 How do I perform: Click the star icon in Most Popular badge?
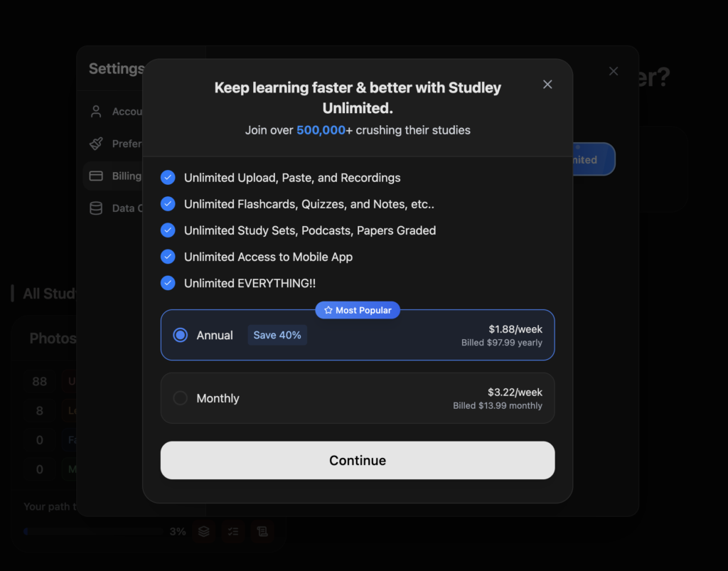[x=328, y=309]
